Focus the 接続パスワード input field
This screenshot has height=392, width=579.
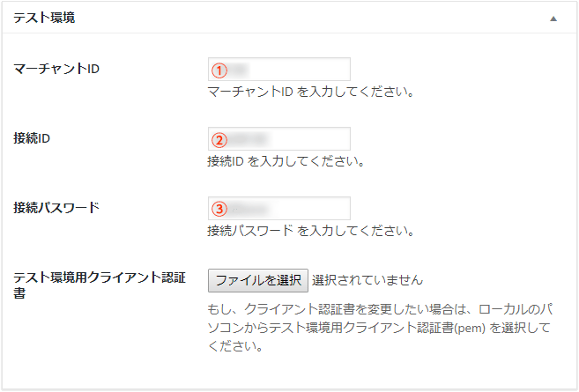coord(279,208)
